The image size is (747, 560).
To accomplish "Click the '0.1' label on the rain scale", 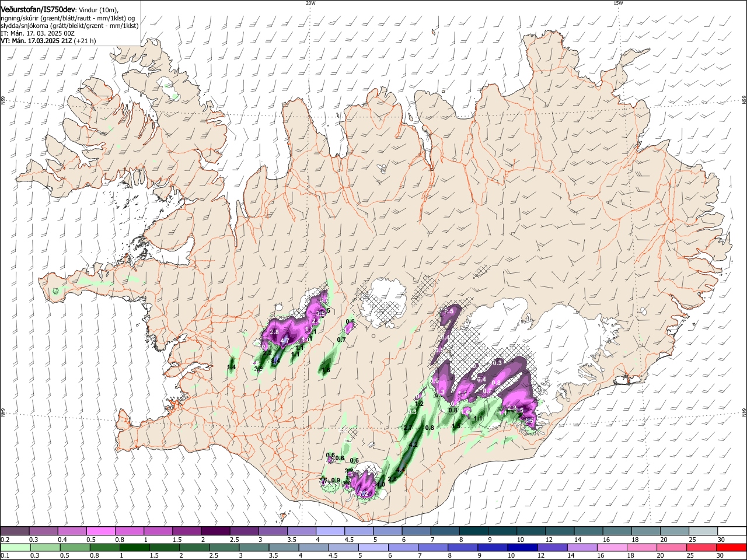I will click(4, 556).
